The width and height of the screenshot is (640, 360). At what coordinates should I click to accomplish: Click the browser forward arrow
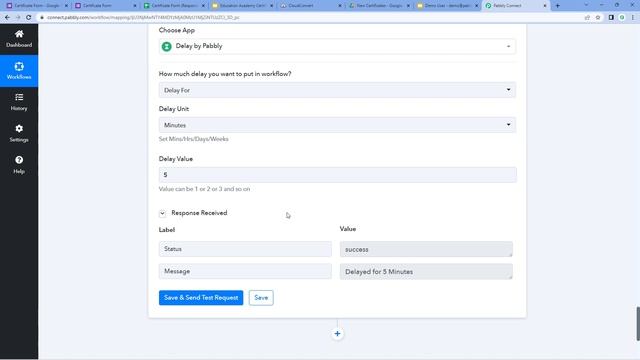[18, 18]
